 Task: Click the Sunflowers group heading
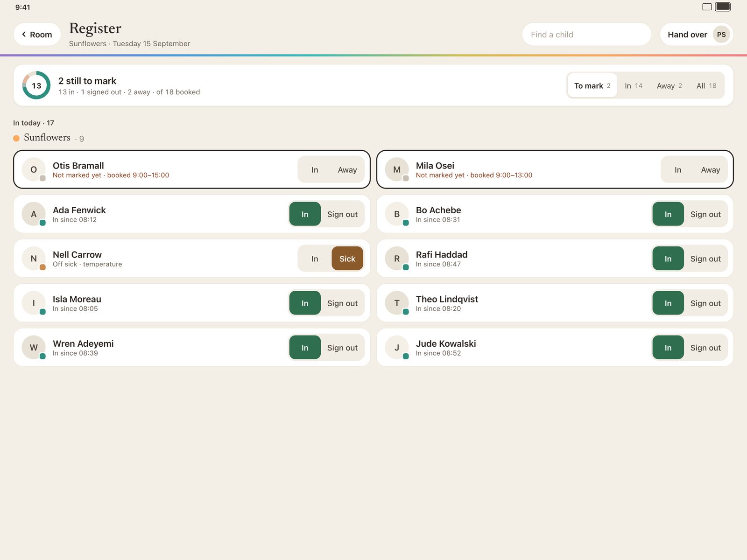[47, 137]
